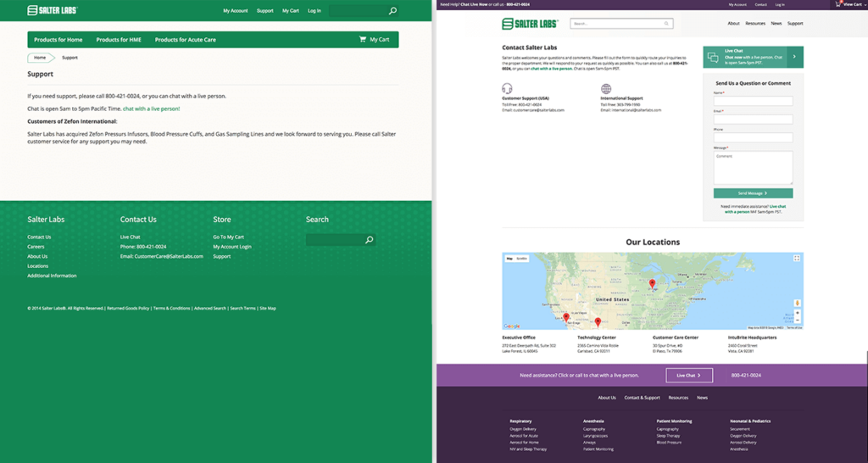Open the News item in new site header
868x463 pixels.
pos(776,23)
